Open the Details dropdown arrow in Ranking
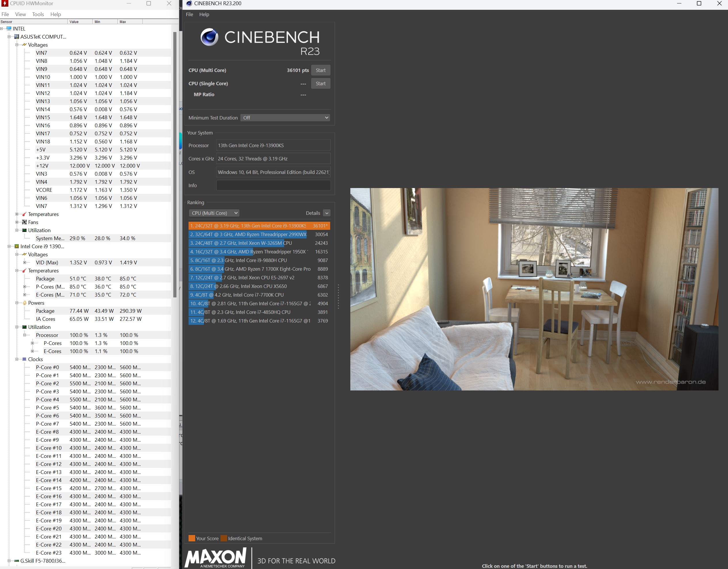Screen dimensions: 728x569 [x=327, y=213]
